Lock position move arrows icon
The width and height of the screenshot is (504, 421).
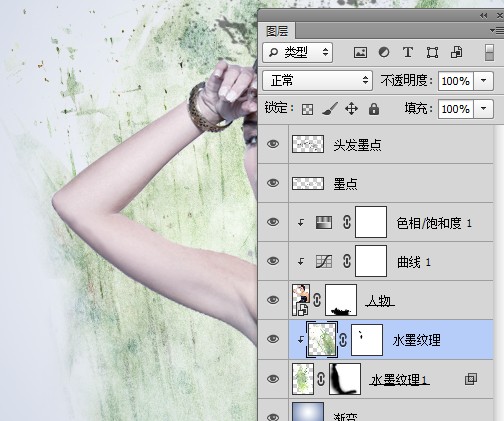351,109
